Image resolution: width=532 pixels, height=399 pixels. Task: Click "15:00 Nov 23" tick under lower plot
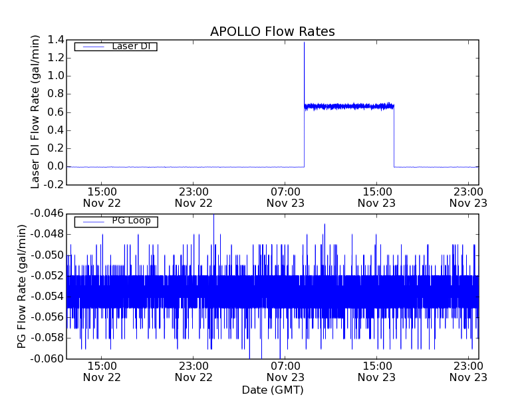pyautogui.click(x=377, y=372)
